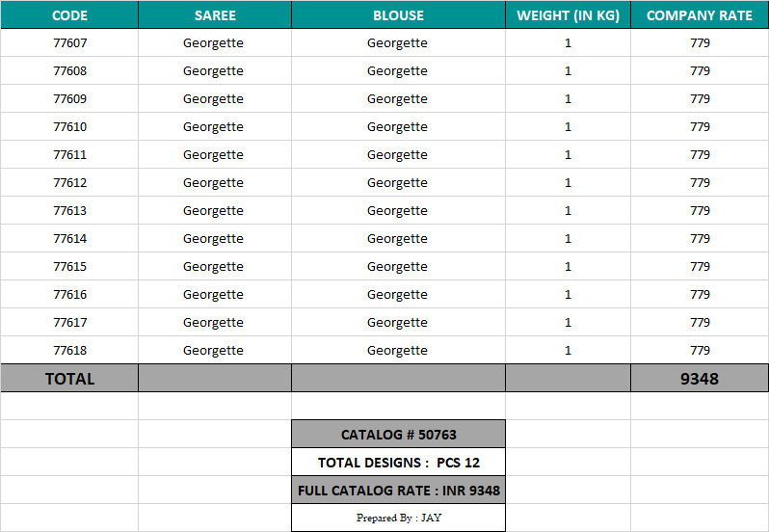Click the WEIGHT (IN KG) header

pyautogui.click(x=568, y=15)
